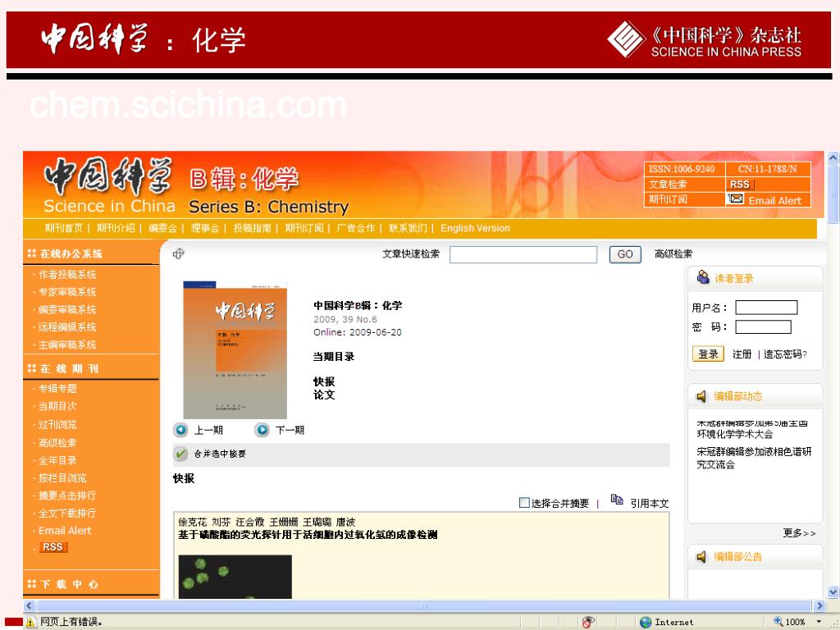Click the speaker icon beside 编辑部动态
Viewport: 840px width, 630px height.
click(701, 396)
